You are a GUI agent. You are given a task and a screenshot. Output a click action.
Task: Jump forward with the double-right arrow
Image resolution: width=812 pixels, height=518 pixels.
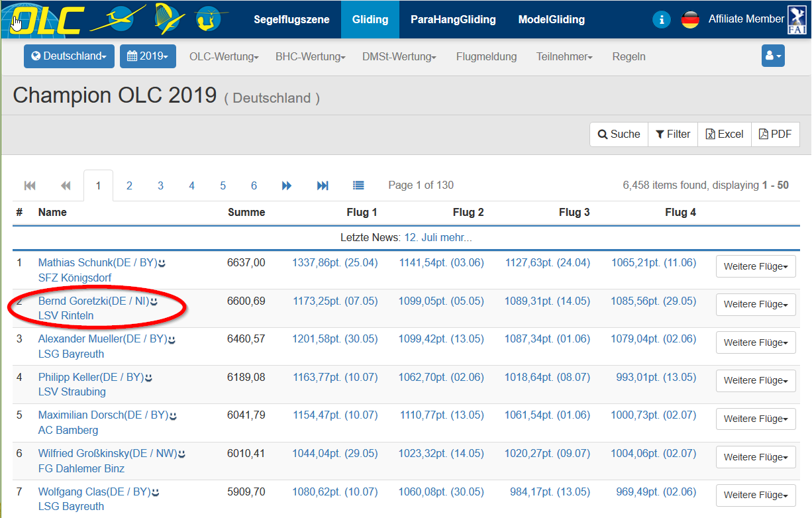[287, 185]
